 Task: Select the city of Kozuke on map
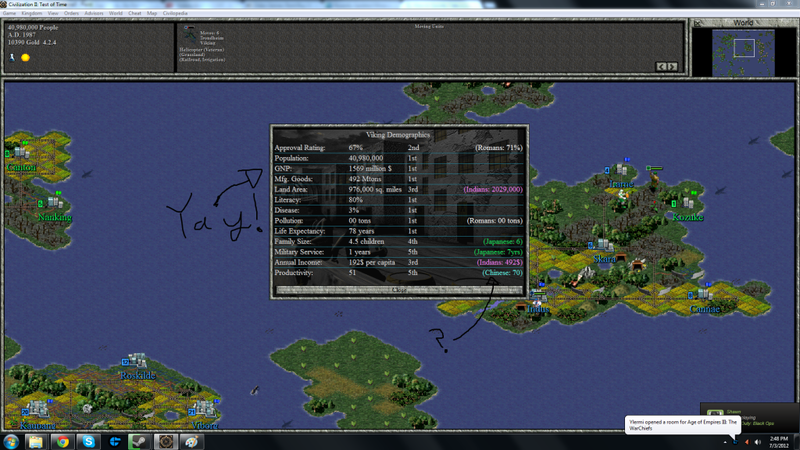coord(686,203)
